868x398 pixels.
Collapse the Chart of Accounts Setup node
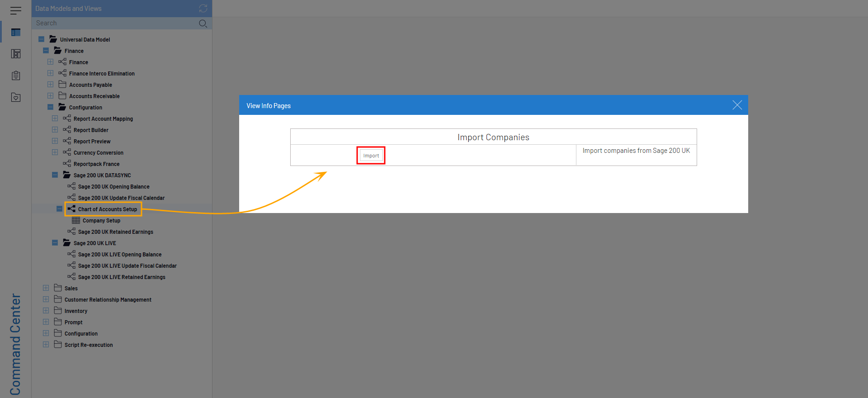(60, 209)
